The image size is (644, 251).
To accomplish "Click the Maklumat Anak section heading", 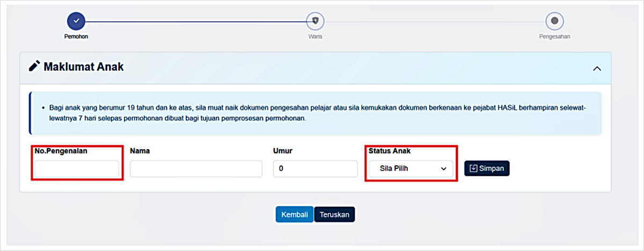I will click(x=84, y=67).
